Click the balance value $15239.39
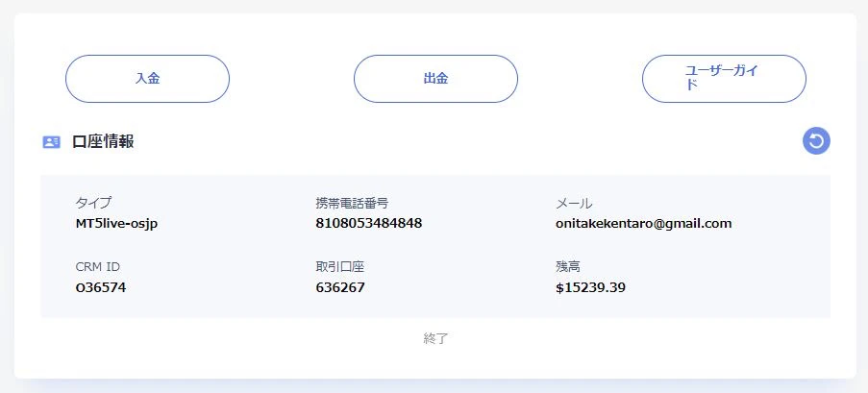The width and height of the screenshot is (868, 393). point(591,287)
